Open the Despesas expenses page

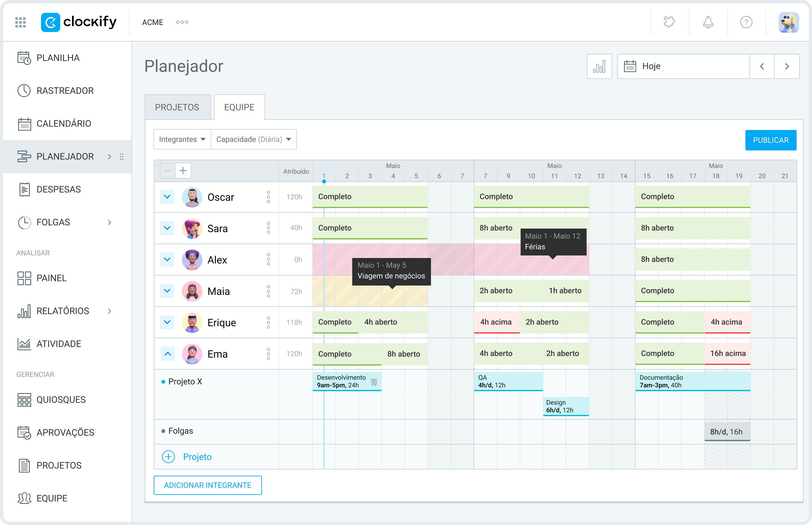click(59, 189)
